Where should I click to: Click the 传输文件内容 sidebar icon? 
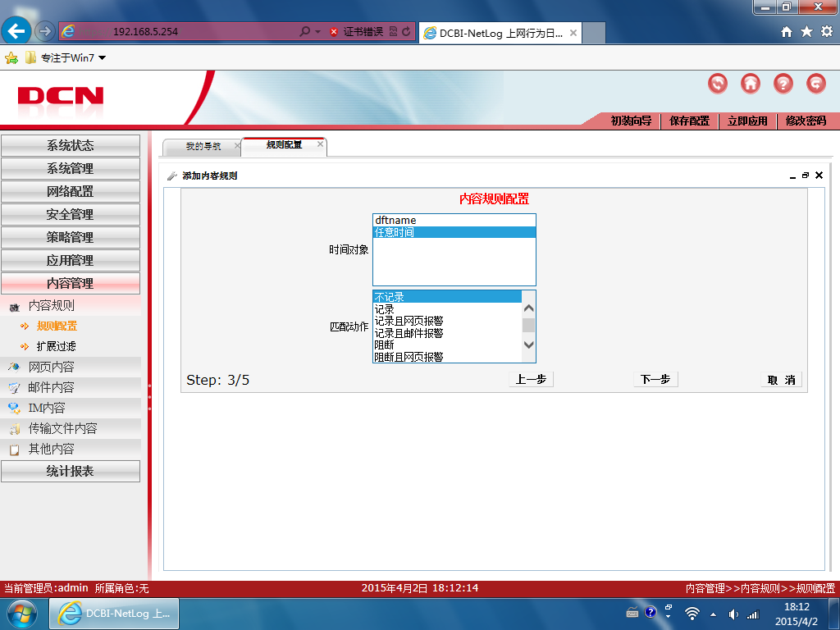15,428
